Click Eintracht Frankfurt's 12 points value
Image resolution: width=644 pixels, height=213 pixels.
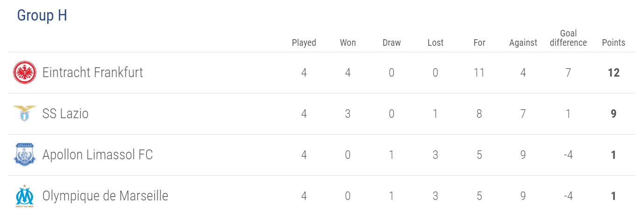pyautogui.click(x=614, y=72)
